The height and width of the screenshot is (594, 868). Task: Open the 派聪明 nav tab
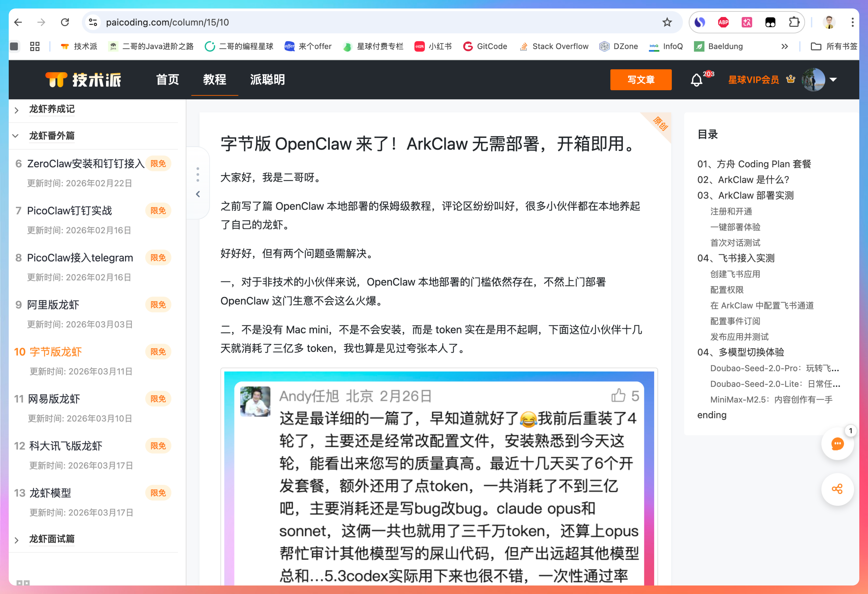pyautogui.click(x=267, y=80)
